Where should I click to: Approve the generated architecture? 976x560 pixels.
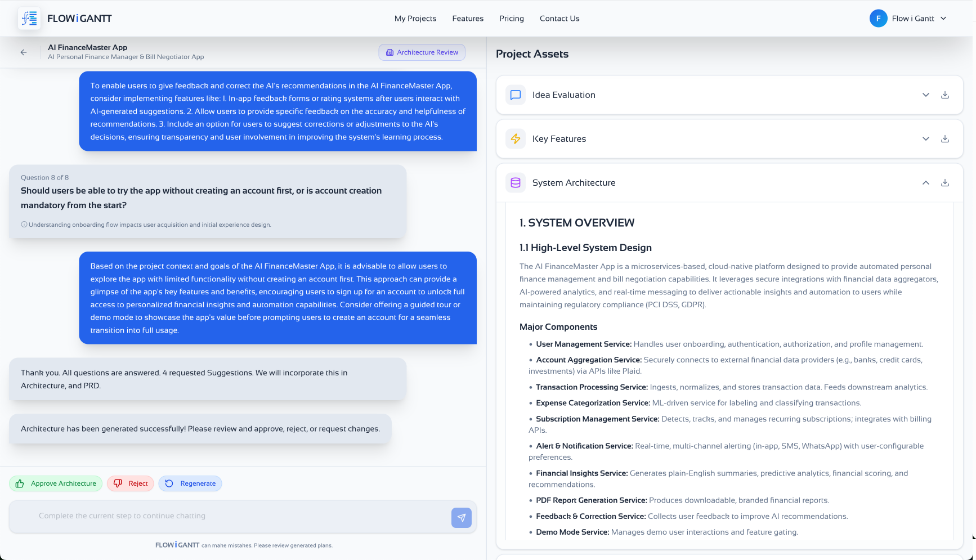pos(56,483)
